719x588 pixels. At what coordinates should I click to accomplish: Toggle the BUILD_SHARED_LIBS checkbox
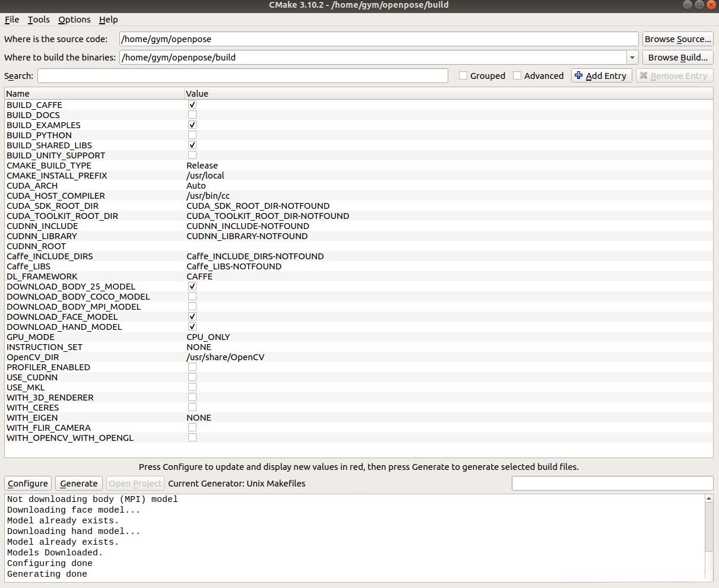[x=192, y=145]
